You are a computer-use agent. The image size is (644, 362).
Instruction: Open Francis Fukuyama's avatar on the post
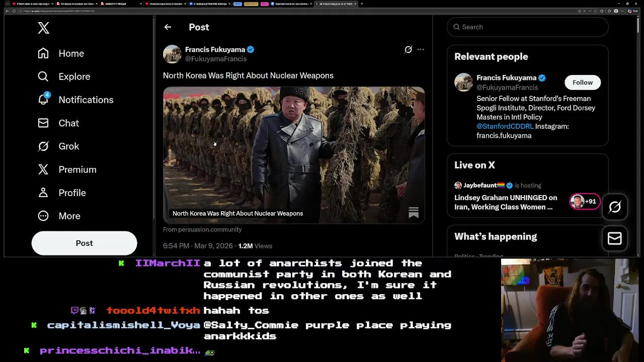click(172, 54)
